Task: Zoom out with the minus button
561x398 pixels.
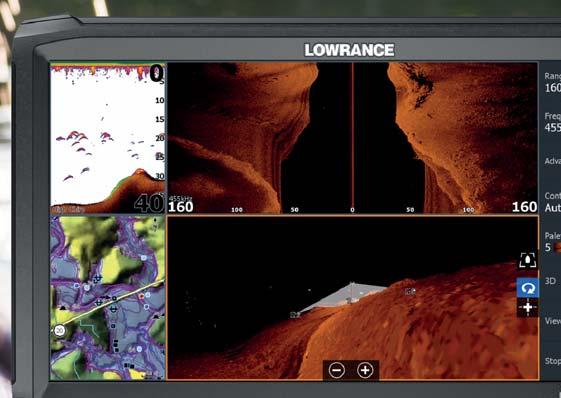Action: tap(337, 370)
